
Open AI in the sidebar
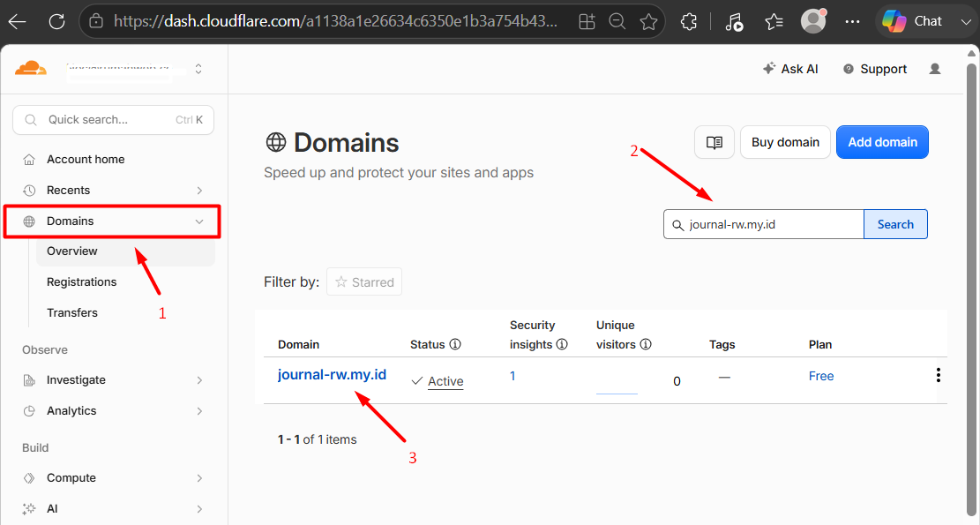[x=53, y=509]
